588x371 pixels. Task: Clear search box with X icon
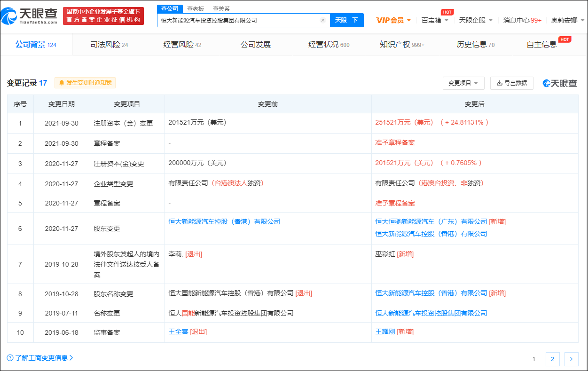(323, 20)
